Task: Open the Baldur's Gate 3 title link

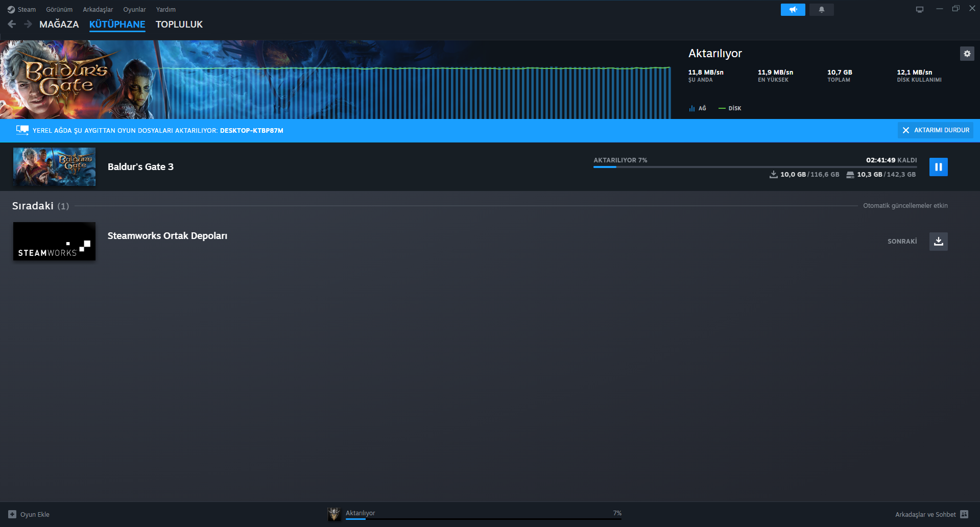Action: pos(140,167)
